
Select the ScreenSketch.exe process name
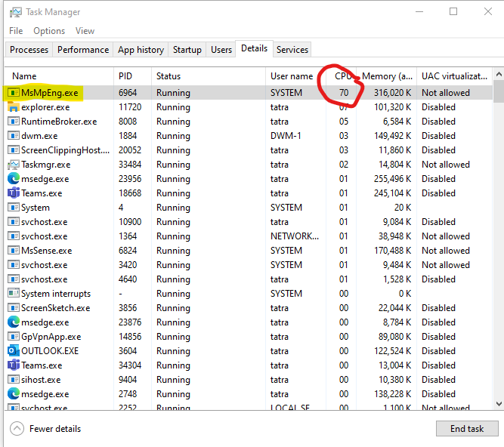point(56,307)
